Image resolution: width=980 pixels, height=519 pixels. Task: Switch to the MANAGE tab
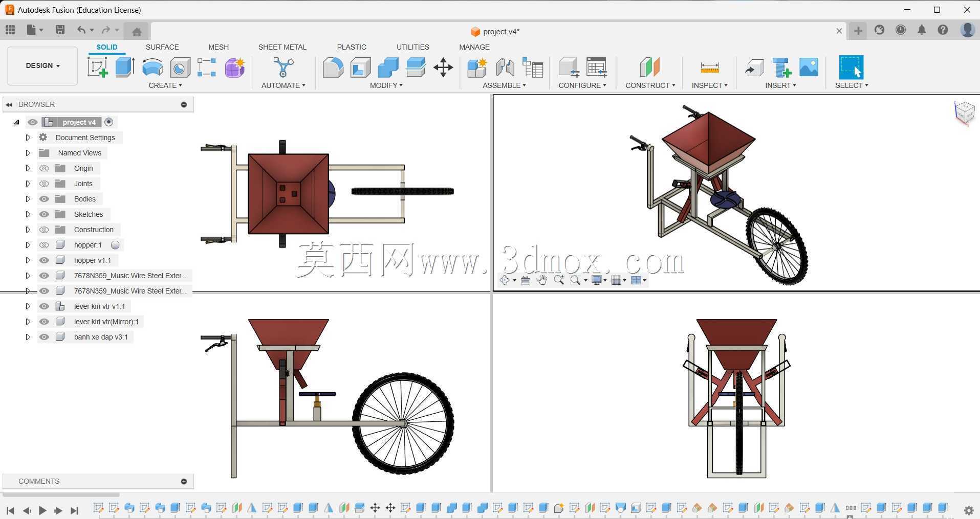pyautogui.click(x=474, y=47)
